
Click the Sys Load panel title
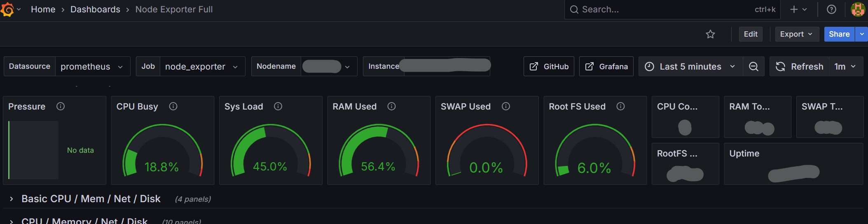(243, 107)
